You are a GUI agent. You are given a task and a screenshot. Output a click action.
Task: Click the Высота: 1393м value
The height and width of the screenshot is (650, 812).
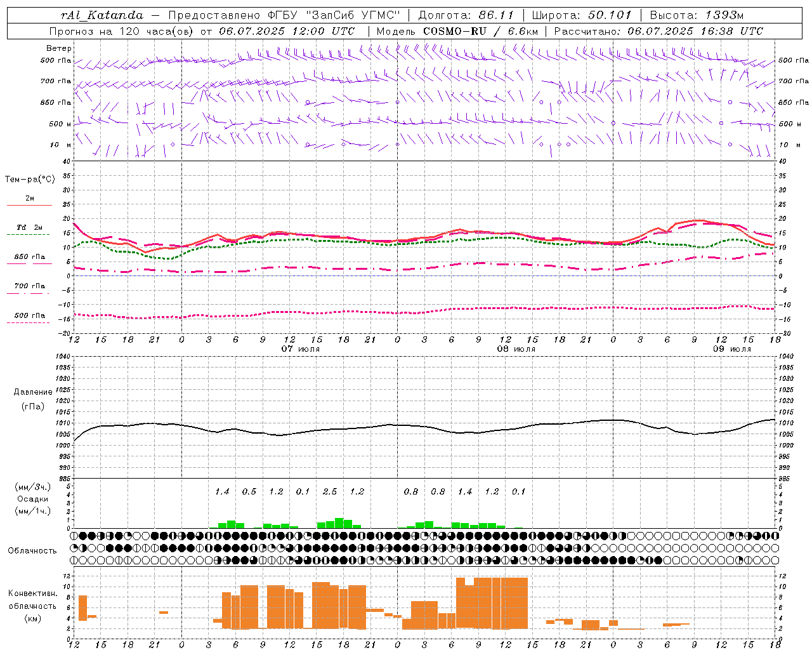(697, 15)
